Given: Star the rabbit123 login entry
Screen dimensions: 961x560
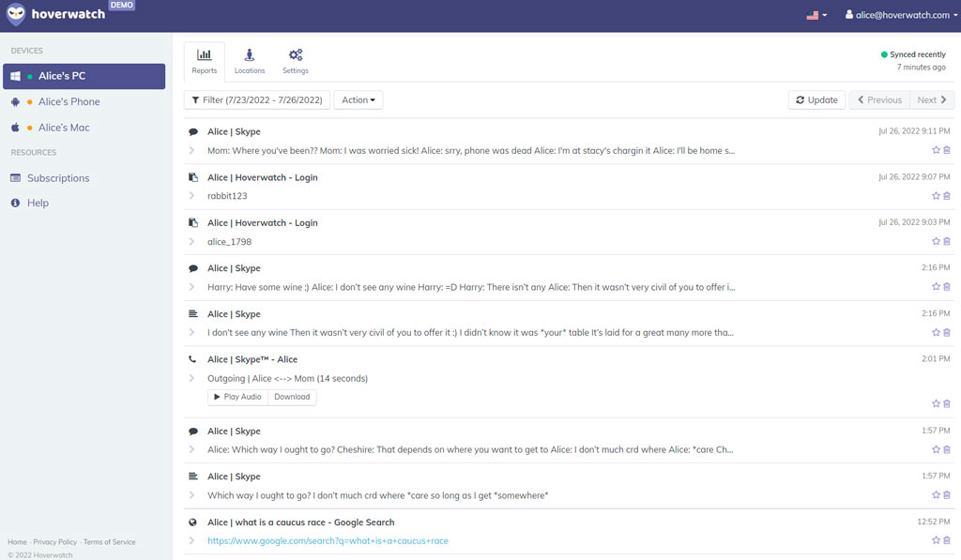Looking at the screenshot, I should pos(936,196).
